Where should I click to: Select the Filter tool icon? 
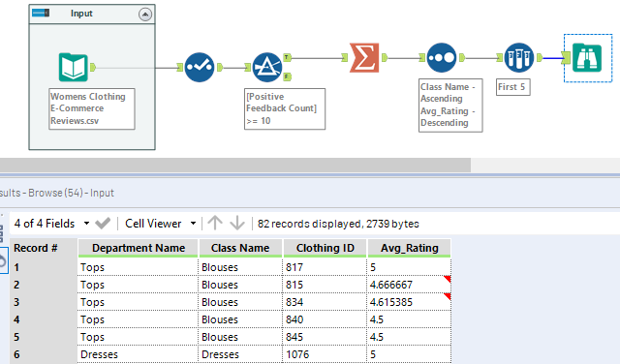pyautogui.click(x=267, y=67)
